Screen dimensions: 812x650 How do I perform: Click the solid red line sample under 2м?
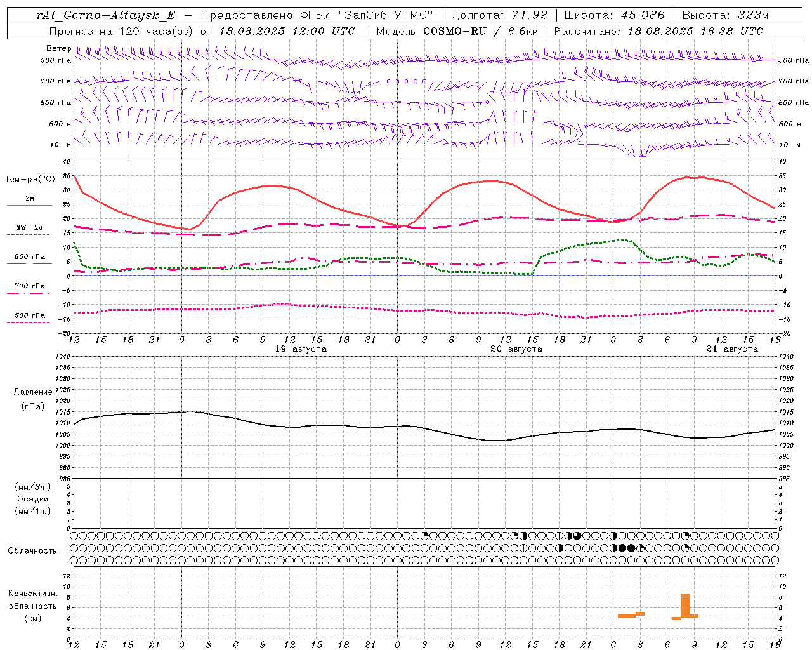[x=29, y=206]
